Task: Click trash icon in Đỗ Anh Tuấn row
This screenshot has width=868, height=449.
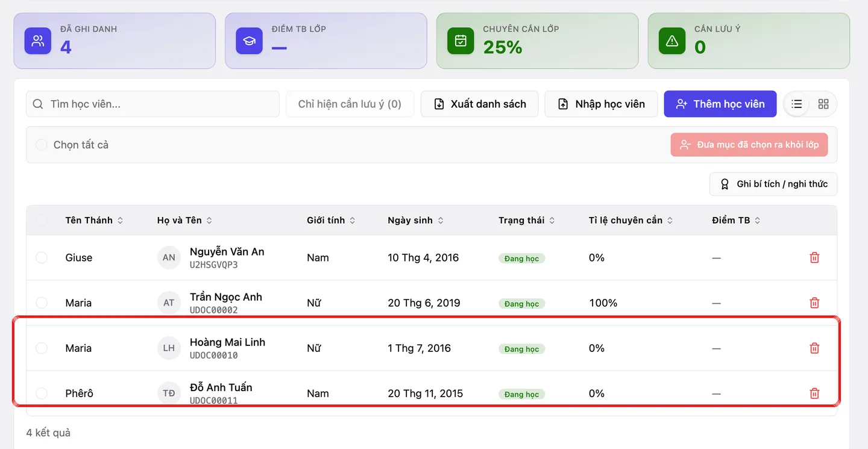Action: [x=814, y=393]
